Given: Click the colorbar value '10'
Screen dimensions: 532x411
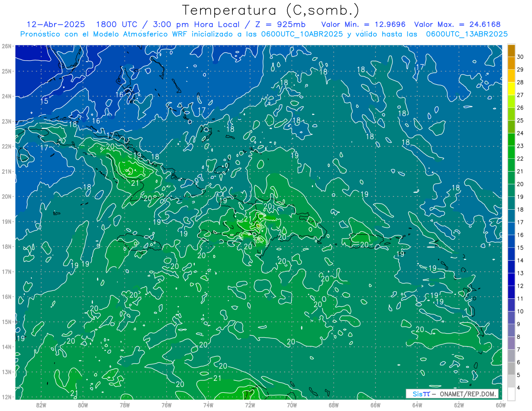Looking at the screenshot, I should (520, 311).
